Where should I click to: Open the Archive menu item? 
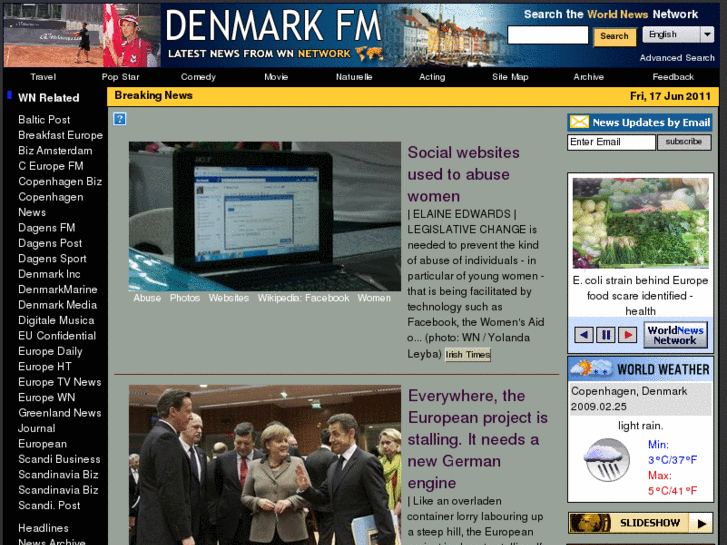[588, 77]
